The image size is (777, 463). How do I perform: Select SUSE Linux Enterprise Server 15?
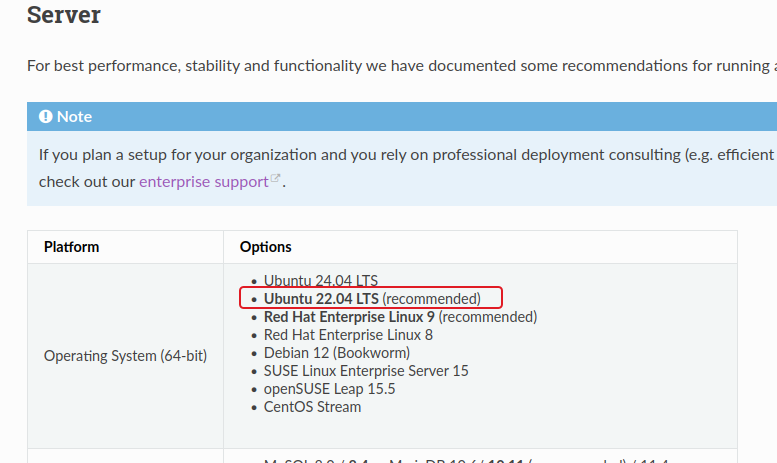[x=366, y=371]
